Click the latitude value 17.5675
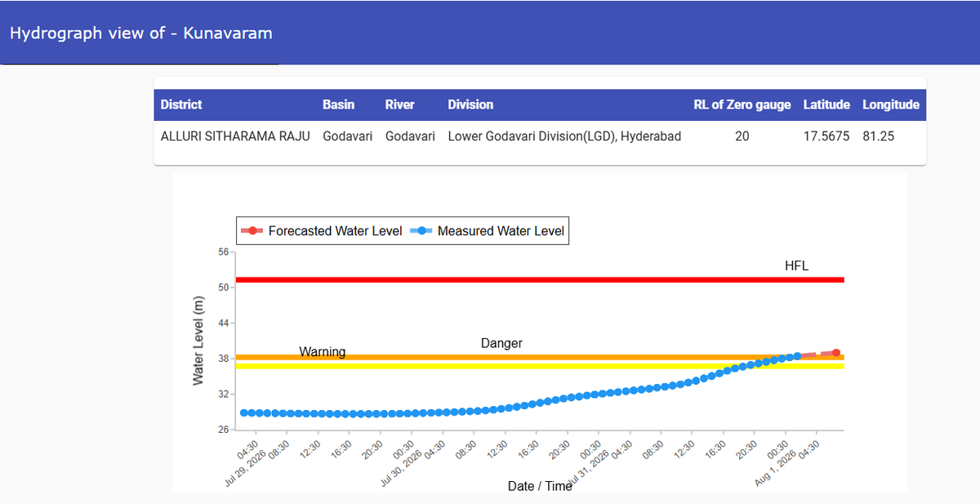Image resolution: width=980 pixels, height=504 pixels. pos(826,136)
